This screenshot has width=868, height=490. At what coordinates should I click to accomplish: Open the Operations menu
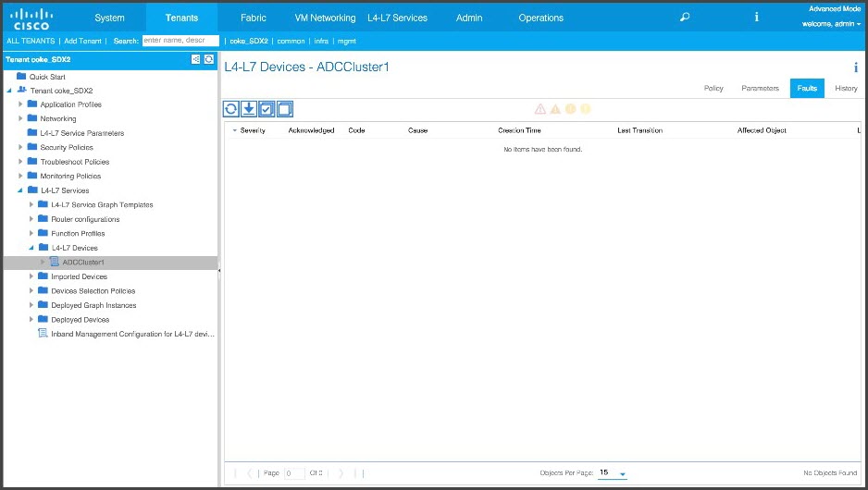click(540, 18)
